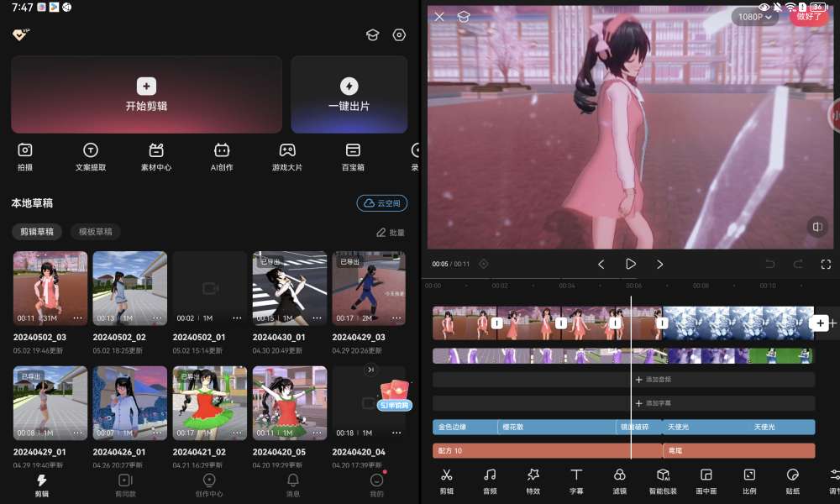Select the 樱花散 effect clip
Screen dimensions: 840x504
click(x=557, y=427)
